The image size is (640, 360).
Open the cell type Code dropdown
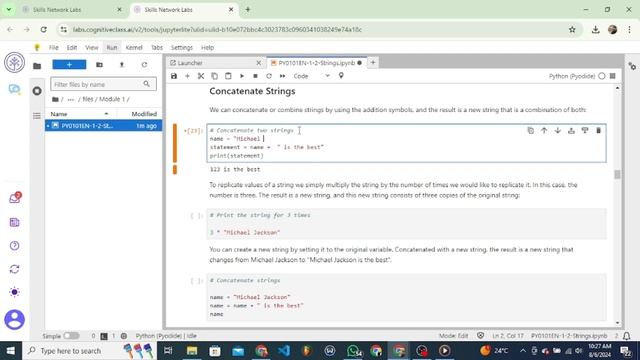311,76
